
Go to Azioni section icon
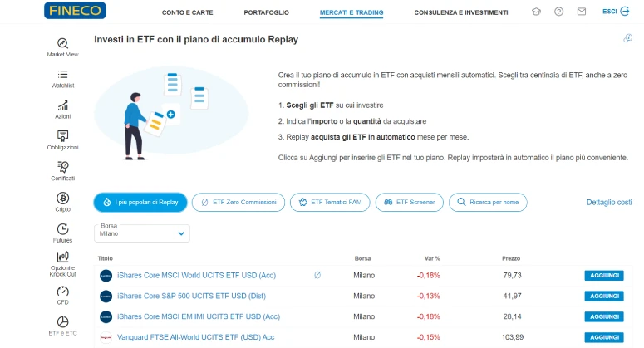tap(62, 105)
